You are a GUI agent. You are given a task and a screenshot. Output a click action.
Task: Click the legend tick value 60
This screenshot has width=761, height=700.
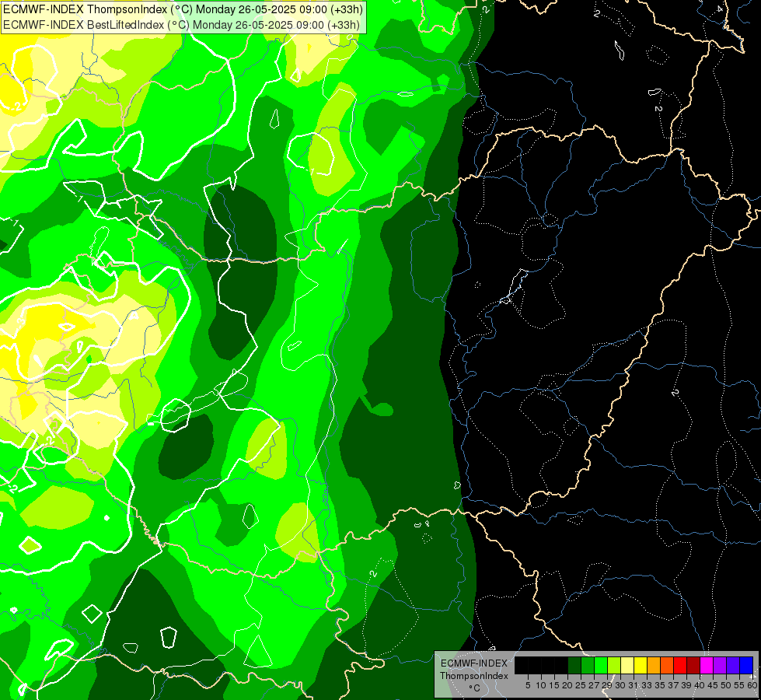tap(752, 685)
